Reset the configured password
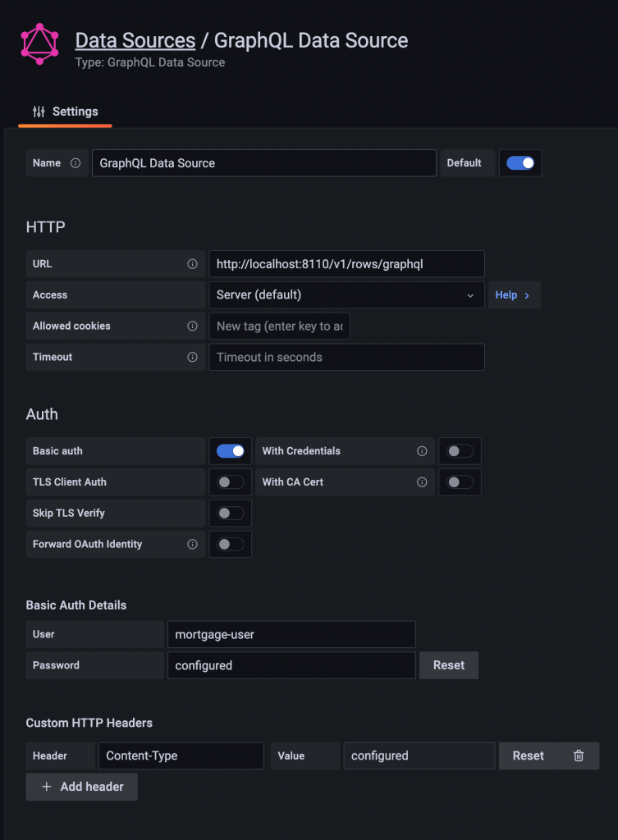The image size is (618, 840). point(448,665)
